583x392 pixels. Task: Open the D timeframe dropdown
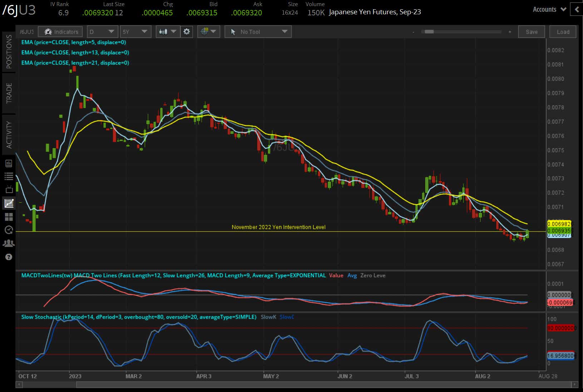click(x=102, y=31)
